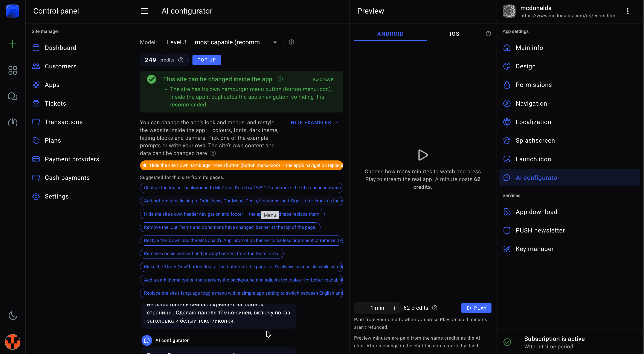
Task: Open the four-squares grid icon in left rail
Action: (12, 70)
